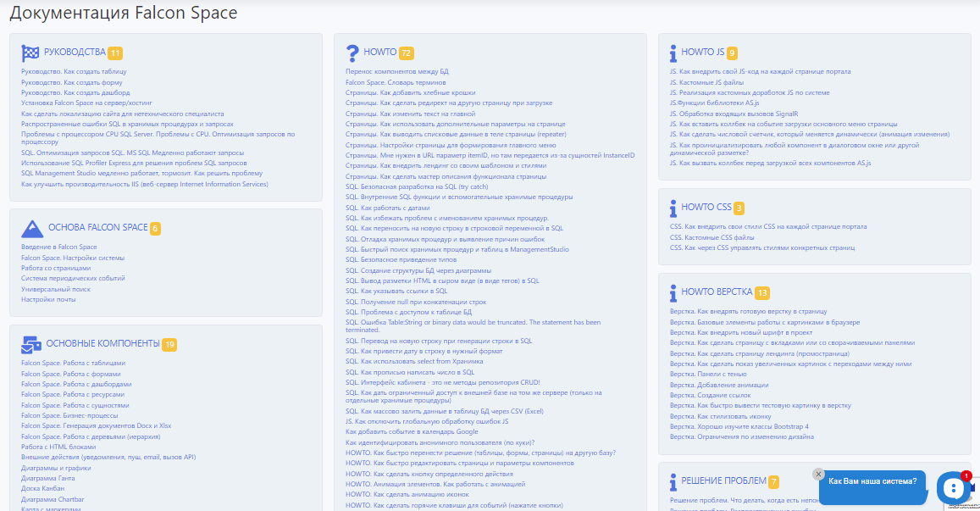Viewport: 980px width, 511px height.
Task: Open 'Страницы. Как добавить хлебные крошки'
Action: 411,92
